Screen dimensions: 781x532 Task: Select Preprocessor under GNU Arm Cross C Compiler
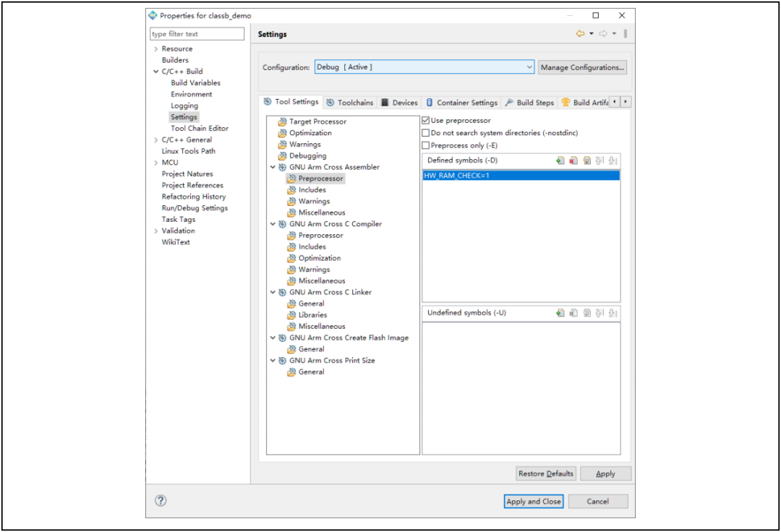pos(321,236)
